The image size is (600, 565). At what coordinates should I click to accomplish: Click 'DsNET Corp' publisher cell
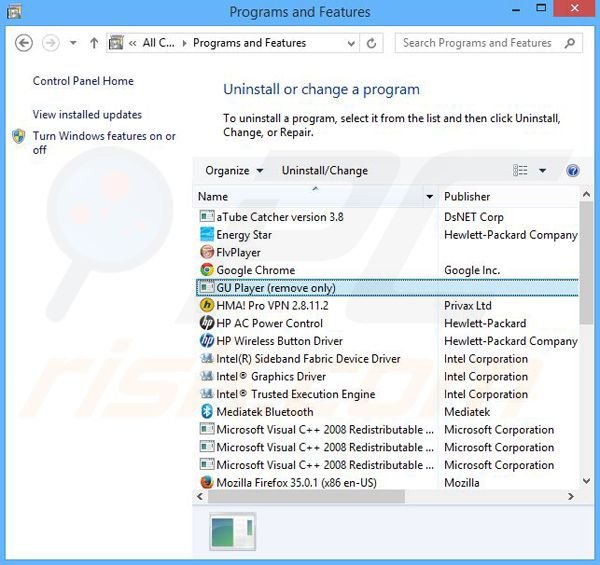coord(474,217)
